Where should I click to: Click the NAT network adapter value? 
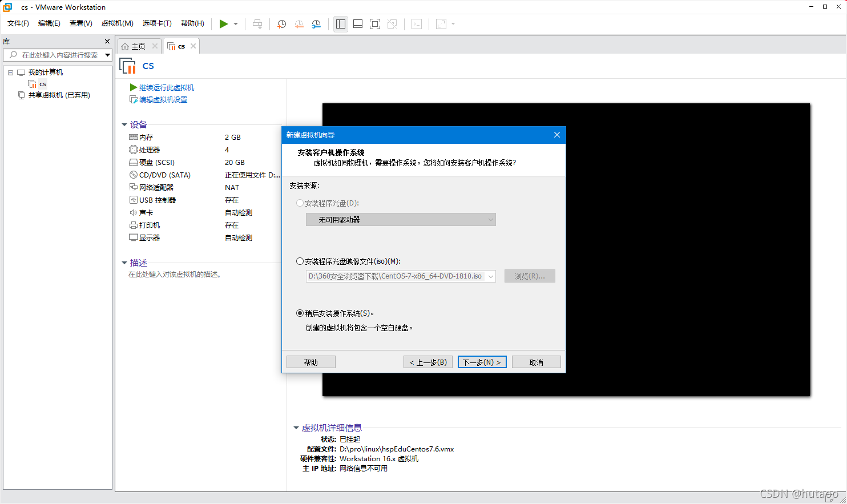pyautogui.click(x=232, y=187)
